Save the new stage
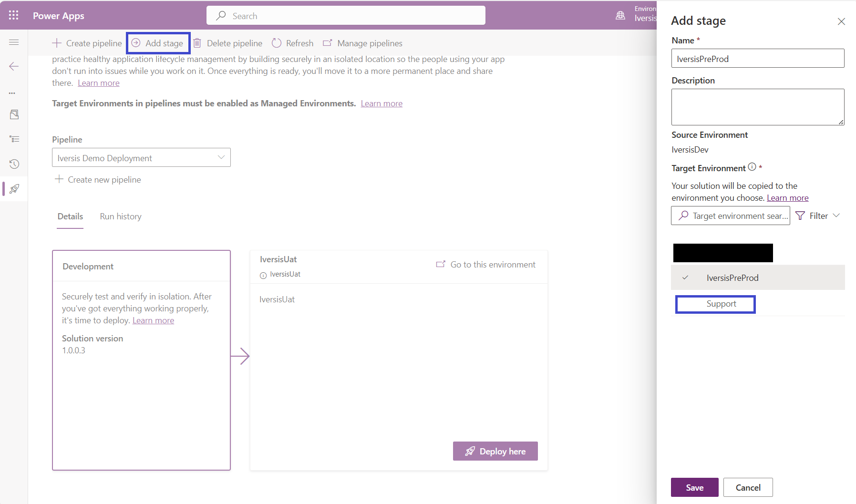This screenshot has height=504, width=856. click(x=695, y=487)
